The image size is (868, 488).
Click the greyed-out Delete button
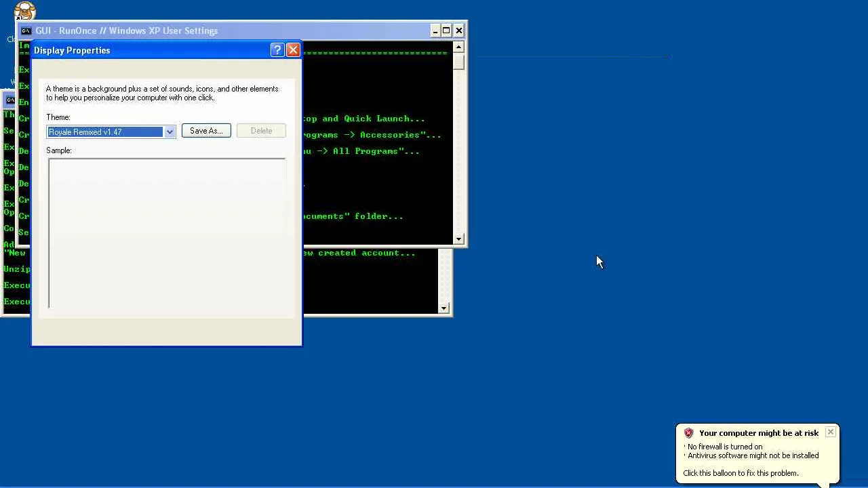coord(261,131)
